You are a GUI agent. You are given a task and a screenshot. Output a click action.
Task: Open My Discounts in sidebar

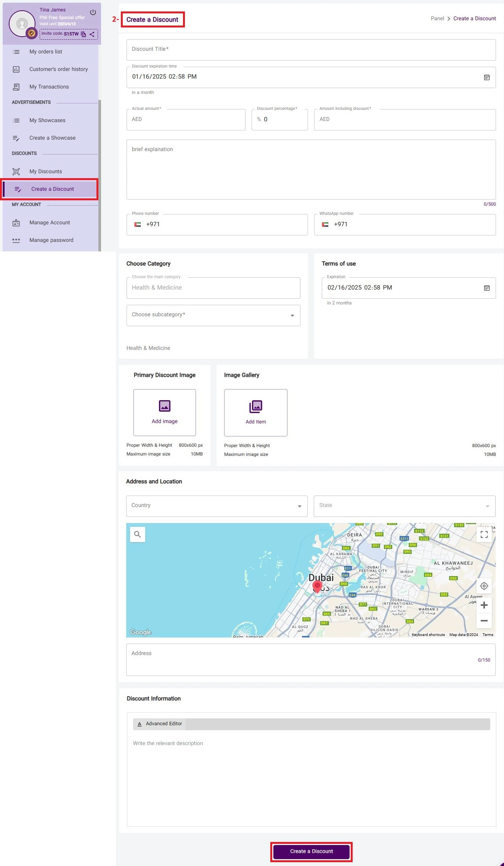point(45,172)
